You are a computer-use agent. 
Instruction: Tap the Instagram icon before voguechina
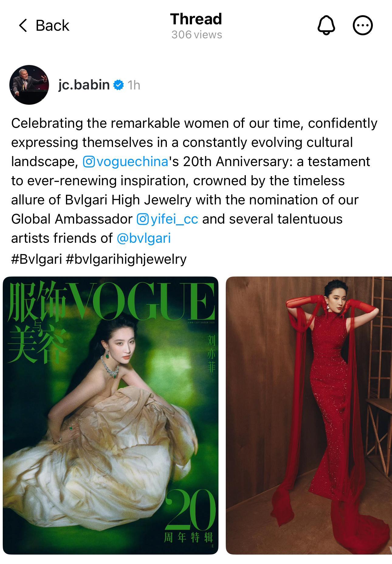[89, 161]
